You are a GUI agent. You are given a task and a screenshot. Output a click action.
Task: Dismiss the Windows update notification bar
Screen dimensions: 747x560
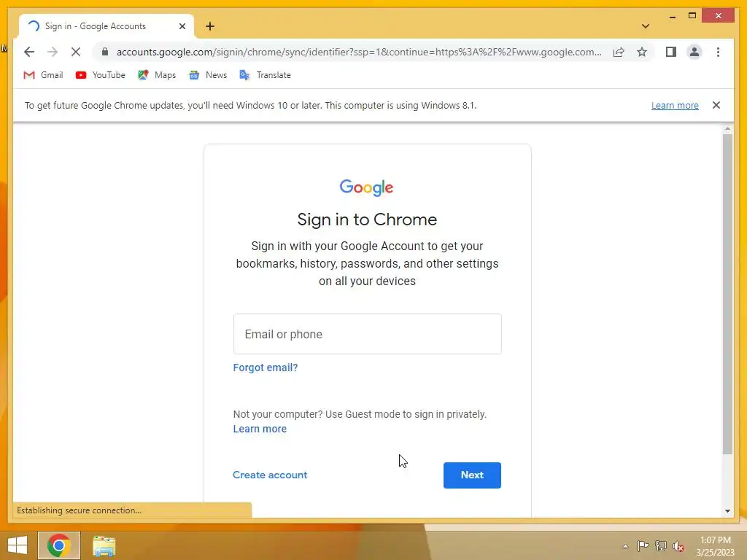click(x=716, y=105)
